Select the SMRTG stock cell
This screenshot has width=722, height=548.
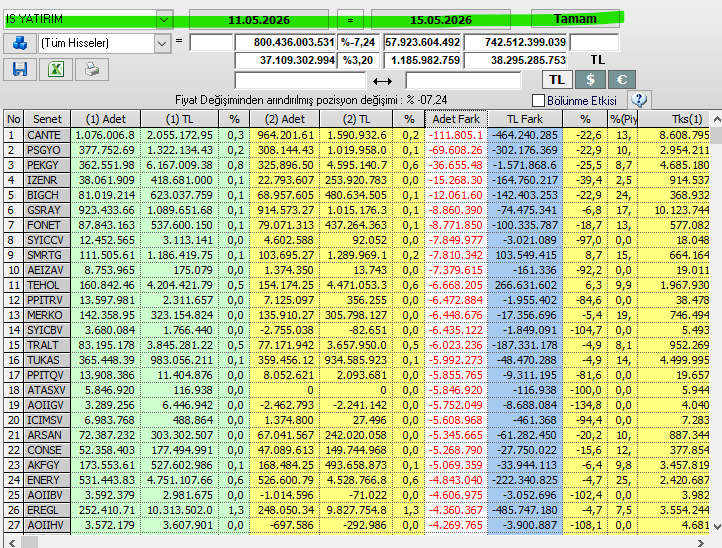point(47,255)
